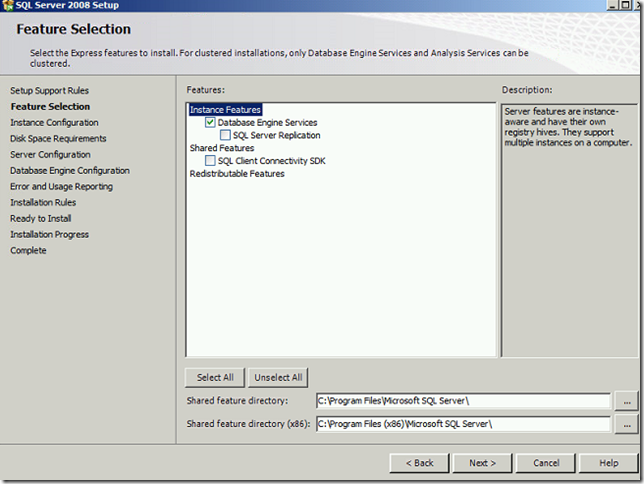Open the Installation Rules step
This screenshot has width=644, height=484.
(43, 203)
